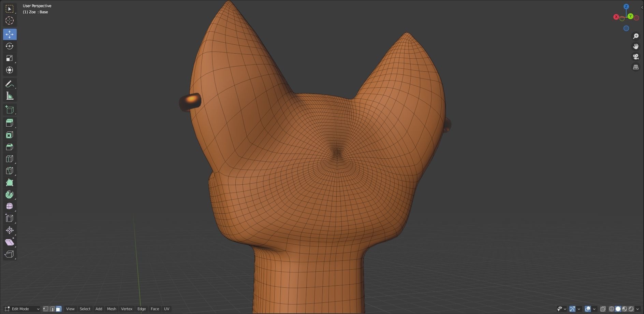
Task: Open the Edit Mode dropdown
Action: click(x=22, y=309)
